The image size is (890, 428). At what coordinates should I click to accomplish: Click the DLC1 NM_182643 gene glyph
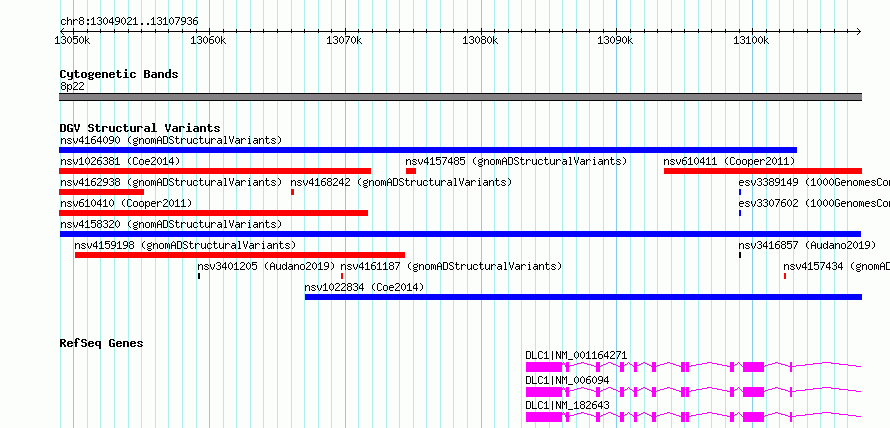(x=694, y=417)
